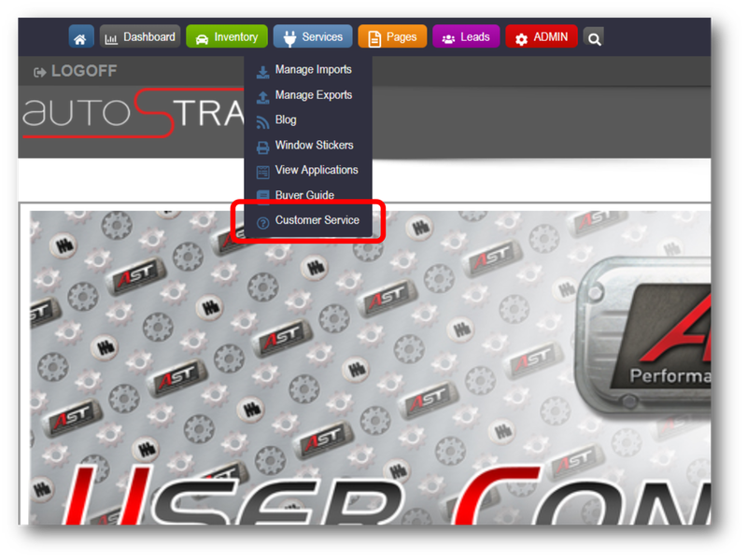Screen dimensions: 747x560
Task: Click the Services menu button
Action: pos(313,37)
